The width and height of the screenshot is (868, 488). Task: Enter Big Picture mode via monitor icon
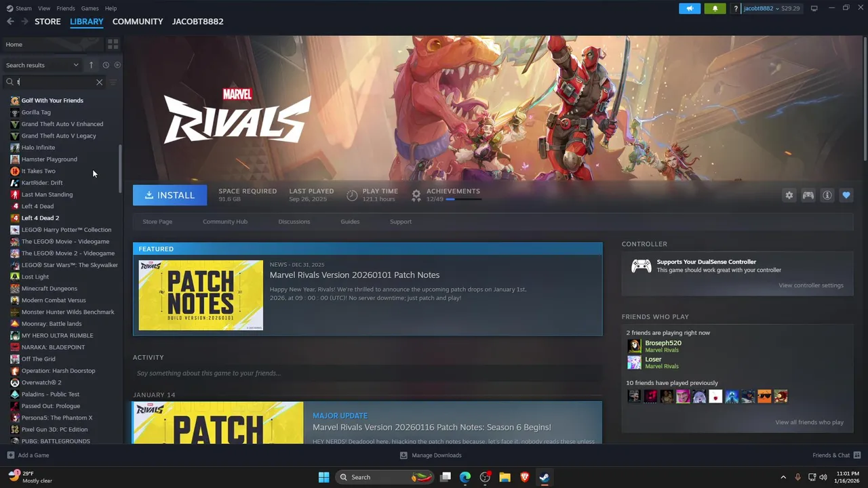coord(814,8)
